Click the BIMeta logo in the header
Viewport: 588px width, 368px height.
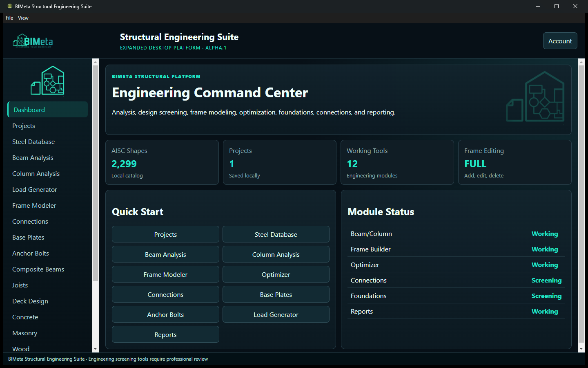[33, 41]
